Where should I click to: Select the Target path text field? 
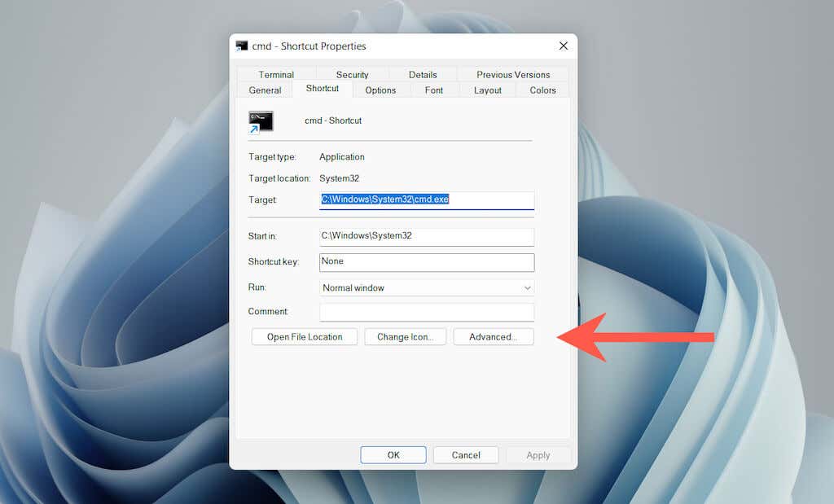[x=426, y=199]
